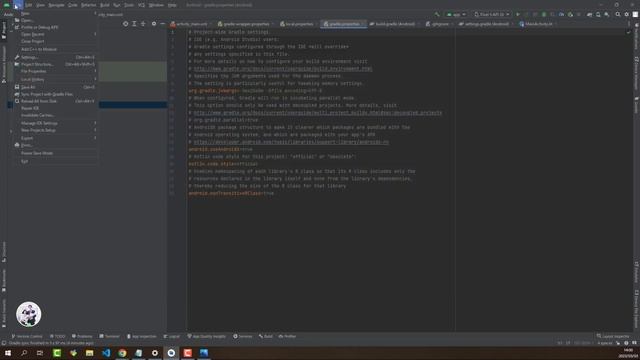Select Invalidate Caches... menu entry
Screen dimensions: 640x360
click(56, 116)
